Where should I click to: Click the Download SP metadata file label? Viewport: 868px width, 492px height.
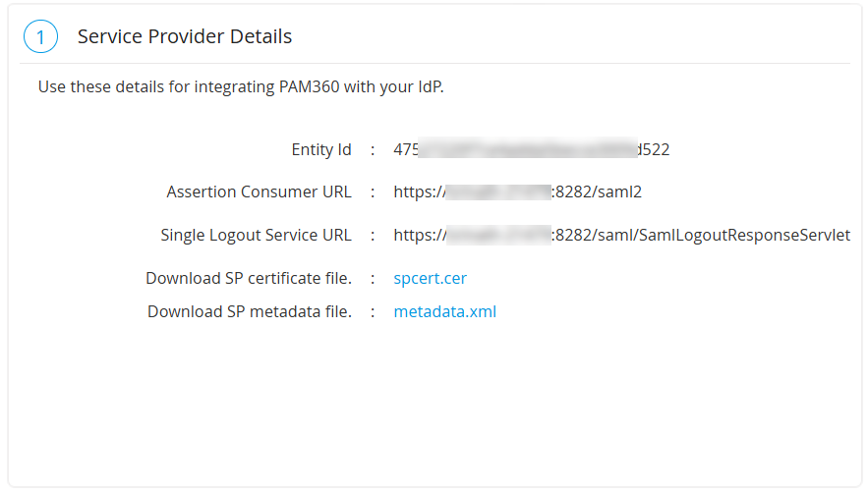pos(250,312)
